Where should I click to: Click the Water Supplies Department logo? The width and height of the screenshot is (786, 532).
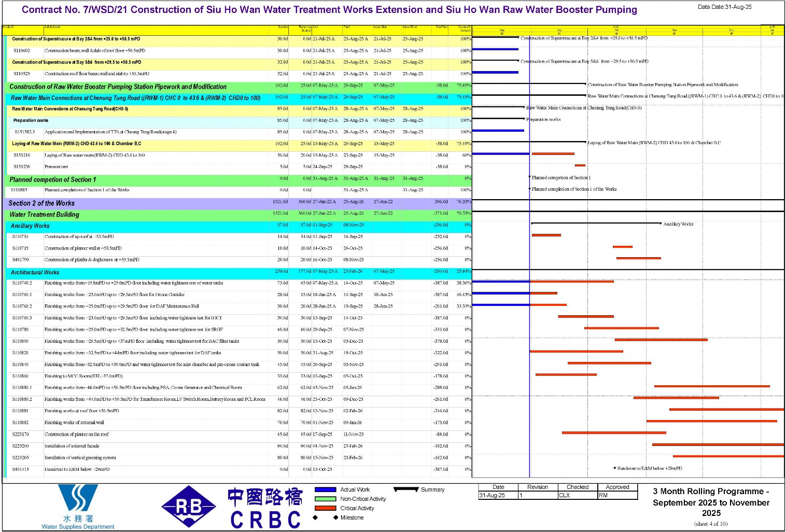tap(78, 507)
